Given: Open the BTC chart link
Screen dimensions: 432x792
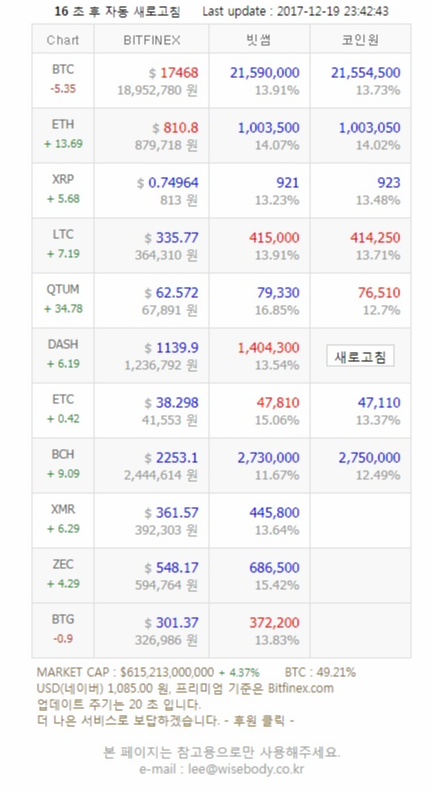Looking at the screenshot, I should [x=63, y=69].
